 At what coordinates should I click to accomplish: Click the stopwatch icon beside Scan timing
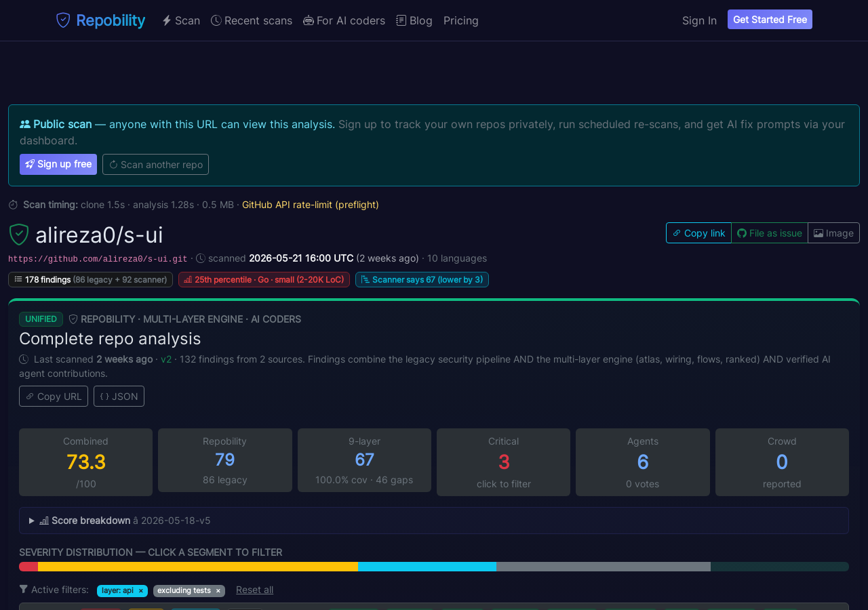tap(13, 205)
